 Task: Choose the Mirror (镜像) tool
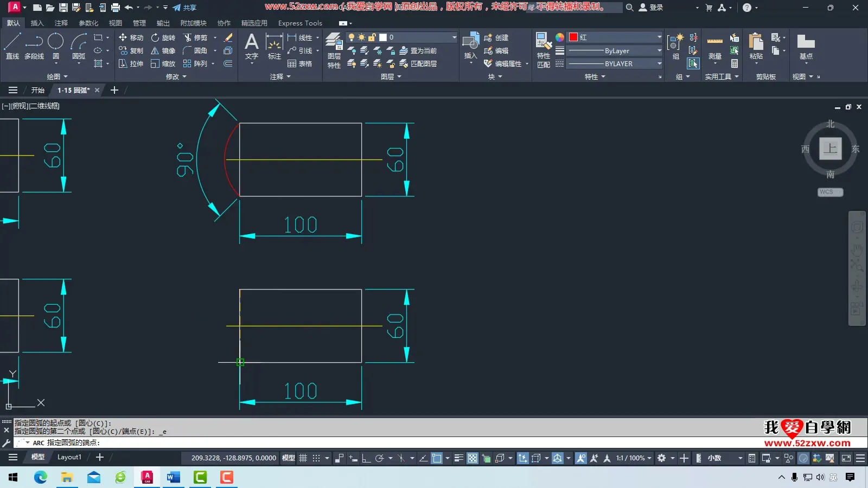tap(163, 50)
